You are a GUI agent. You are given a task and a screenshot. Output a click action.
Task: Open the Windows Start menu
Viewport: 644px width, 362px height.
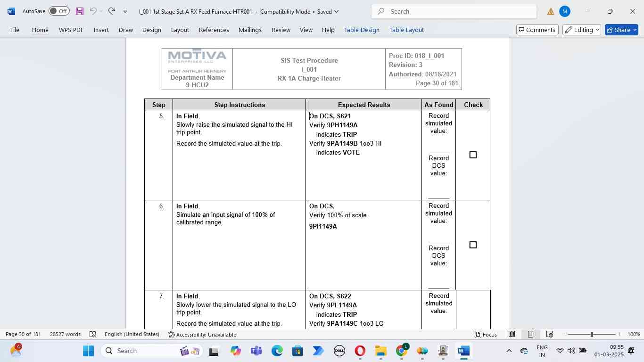88,351
